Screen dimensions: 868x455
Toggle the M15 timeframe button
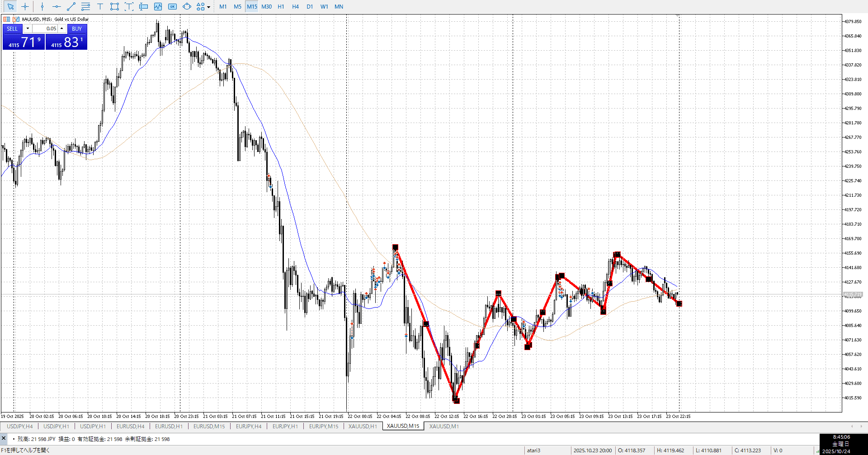pos(252,6)
